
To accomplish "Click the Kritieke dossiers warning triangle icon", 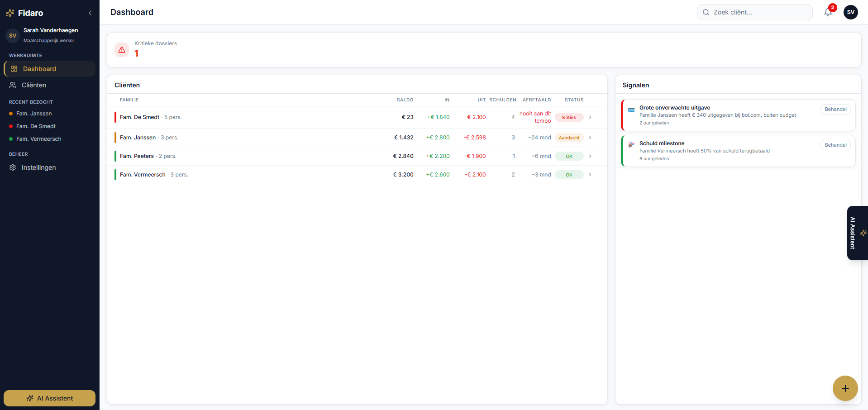I will (121, 50).
